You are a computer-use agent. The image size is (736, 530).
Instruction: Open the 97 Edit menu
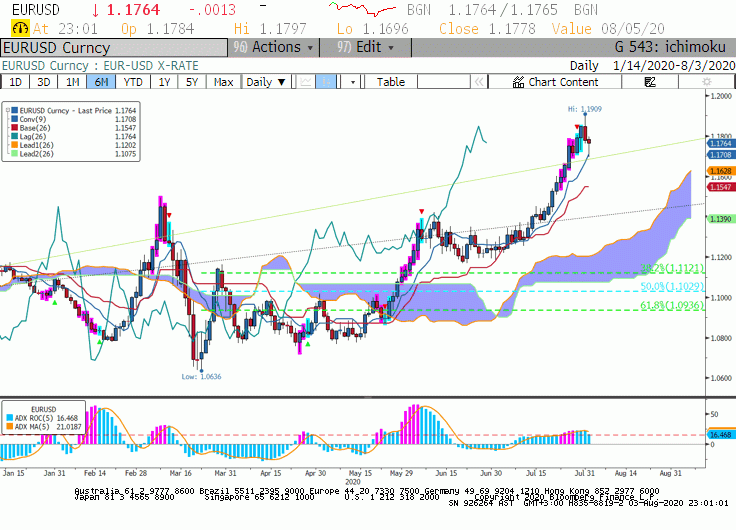tap(366, 47)
